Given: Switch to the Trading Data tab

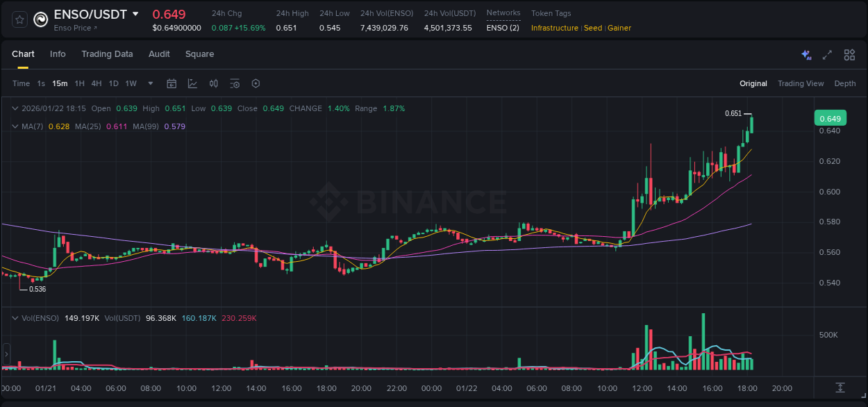Looking at the screenshot, I should tap(107, 54).
